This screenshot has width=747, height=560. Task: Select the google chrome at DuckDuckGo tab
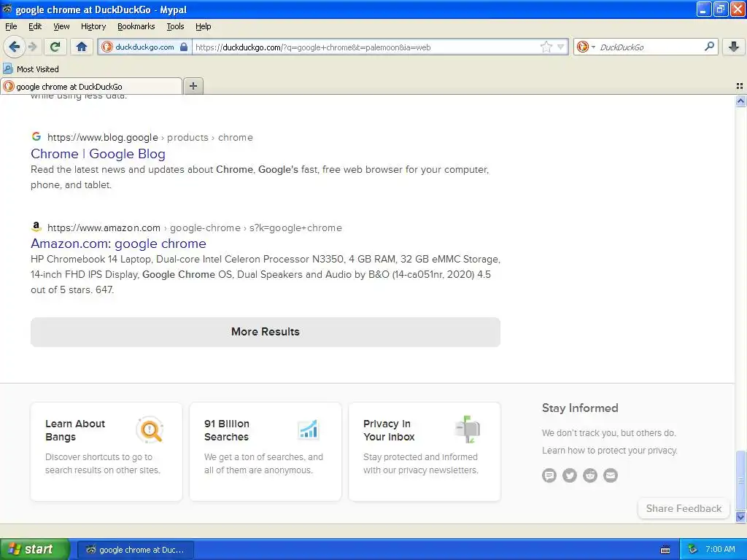(91, 86)
